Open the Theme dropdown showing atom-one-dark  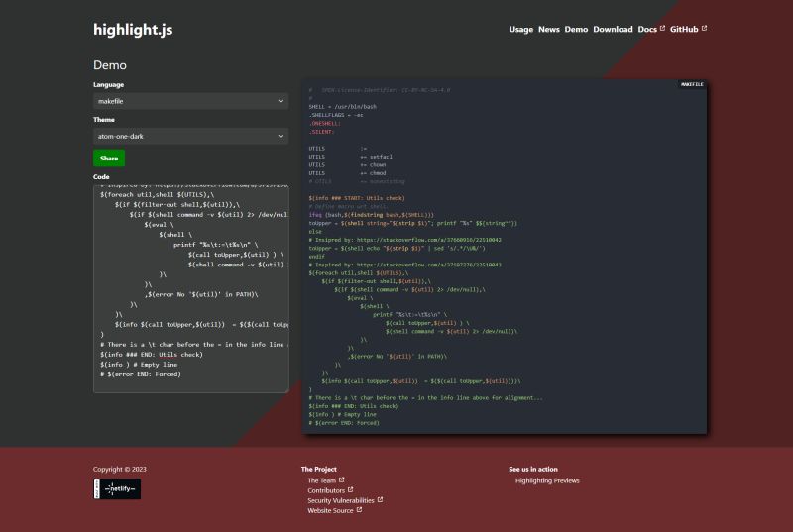pos(190,136)
